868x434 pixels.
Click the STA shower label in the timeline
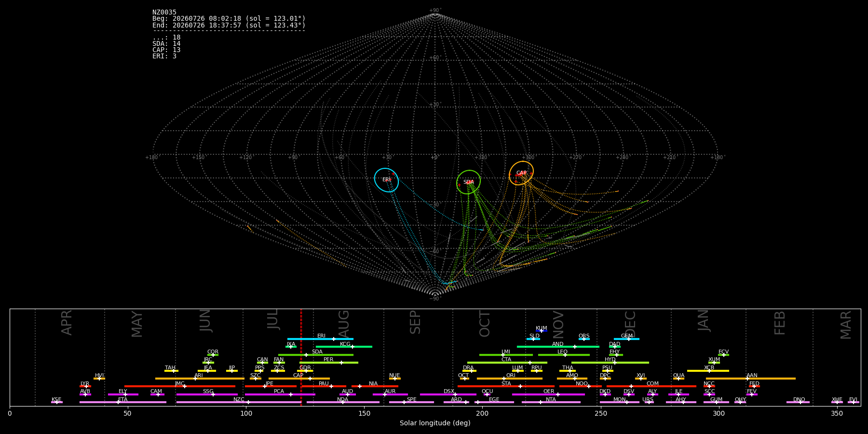tap(506, 384)
